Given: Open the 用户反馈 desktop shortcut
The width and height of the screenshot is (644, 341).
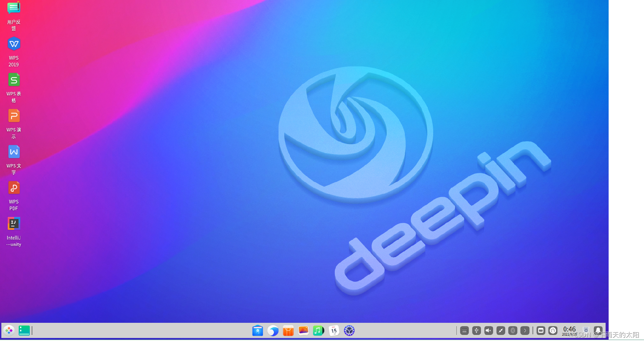Looking at the screenshot, I should pyautogui.click(x=13, y=8).
